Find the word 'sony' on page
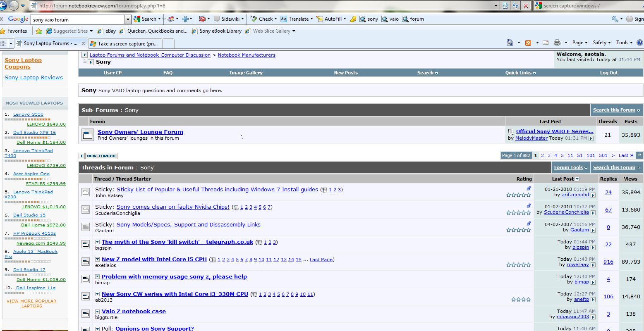The height and width of the screenshot is (331, 644). [369, 19]
